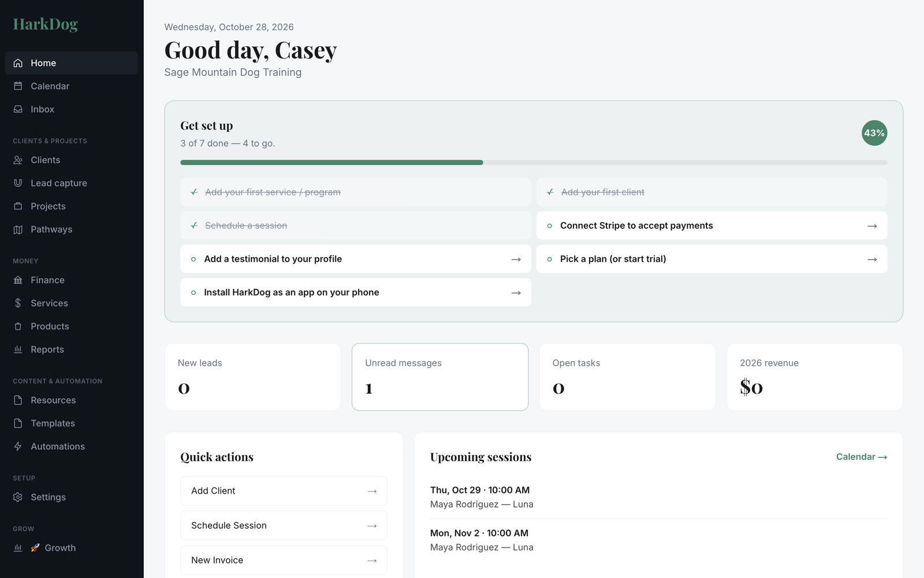Click the arrow on Connect Stripe row

872,226
